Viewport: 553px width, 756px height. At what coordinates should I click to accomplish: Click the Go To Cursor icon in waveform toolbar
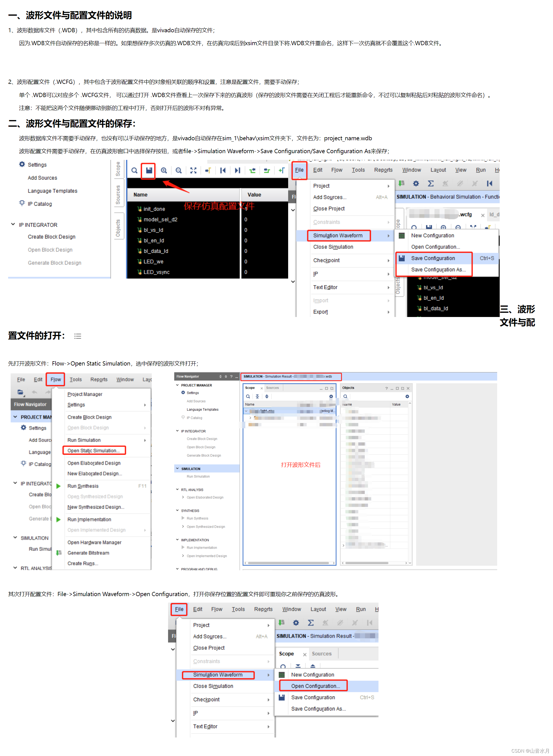(208, 170)
